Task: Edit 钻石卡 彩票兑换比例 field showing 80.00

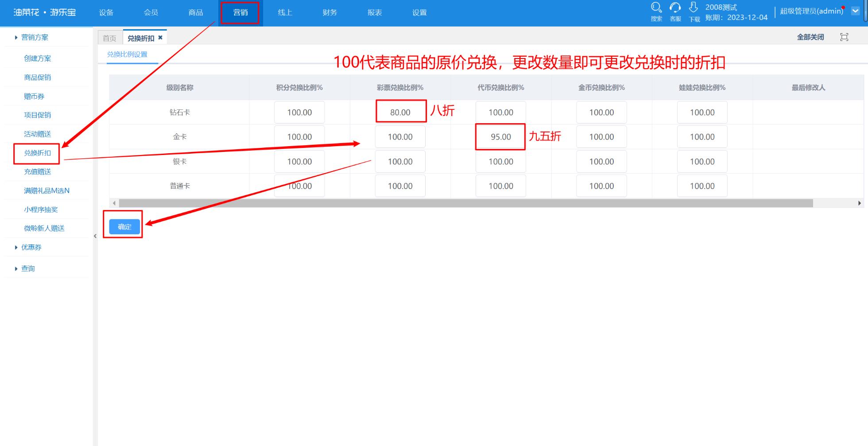Action: (400, 112)
